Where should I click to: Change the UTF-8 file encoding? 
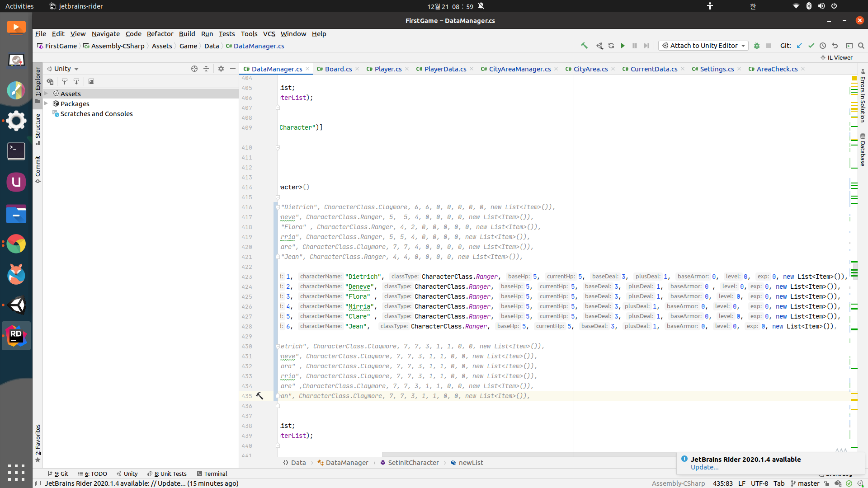[759, 483]
